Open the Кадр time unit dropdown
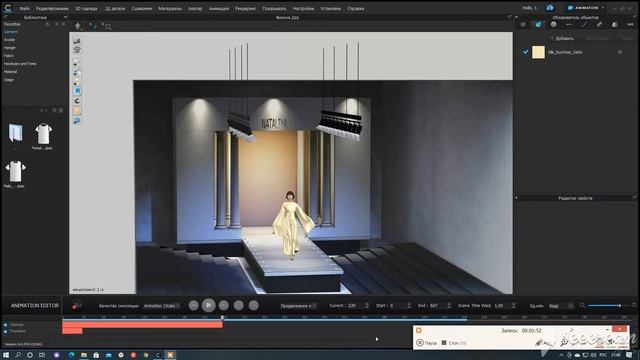The width and height of the screenshot is (640, 360). tap(561, 306)
